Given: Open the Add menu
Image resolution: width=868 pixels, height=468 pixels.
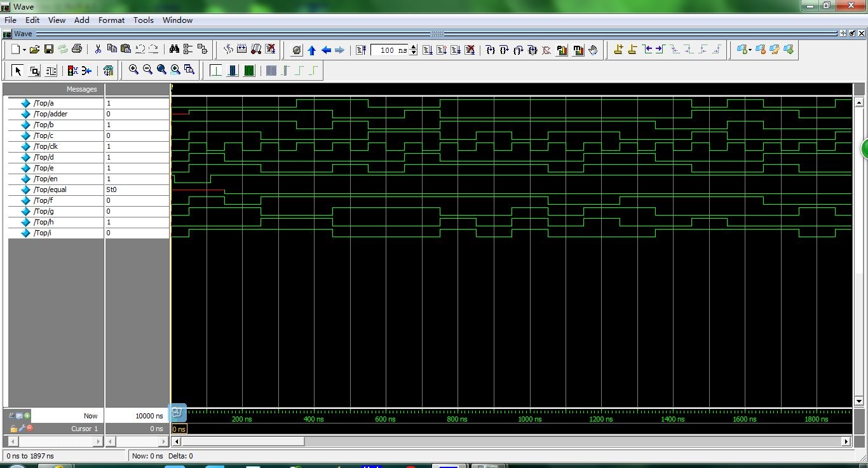Looking at the screenshot, I should pos(82,20).
